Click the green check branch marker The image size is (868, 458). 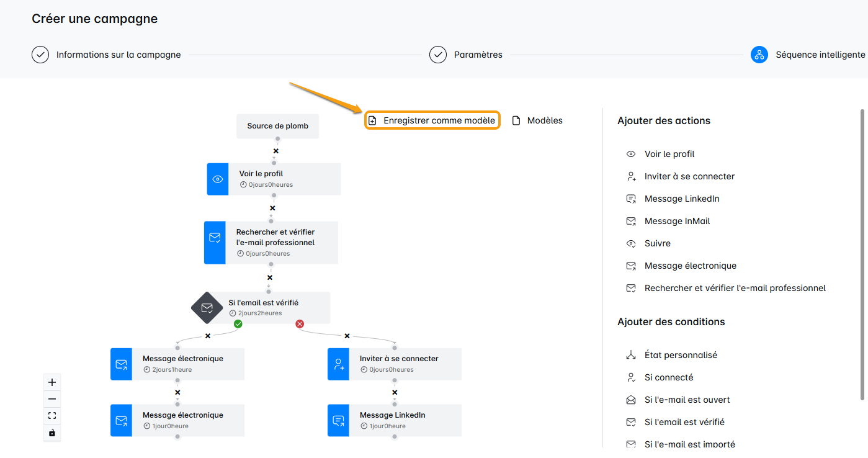[x=238, y=324]
